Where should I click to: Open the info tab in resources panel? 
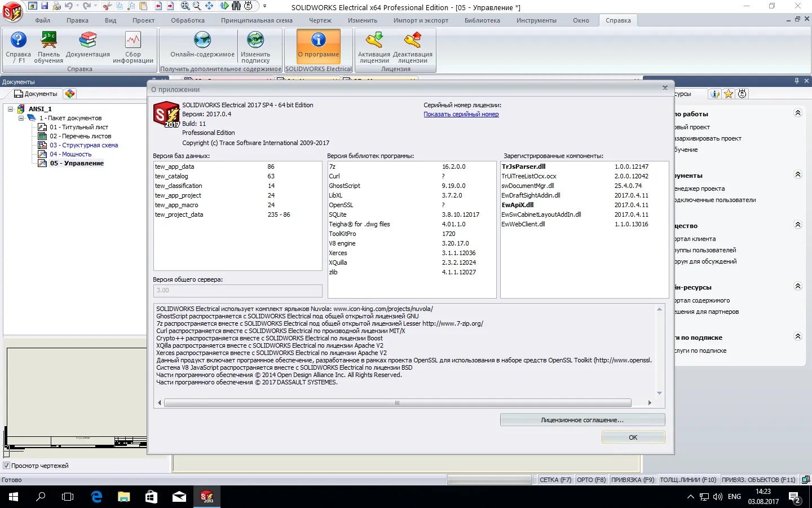point(715,94)
